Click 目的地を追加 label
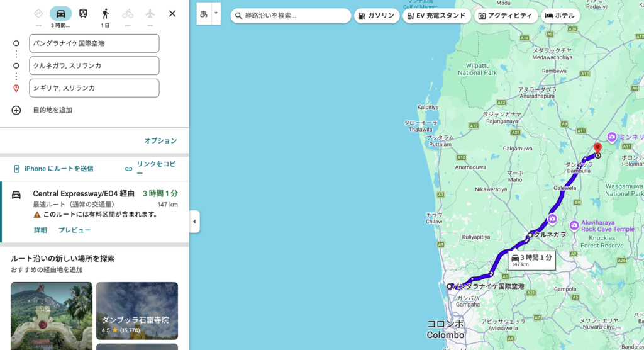Image resolution: width=644 pixels, height=350 pixels. (53, 110)
